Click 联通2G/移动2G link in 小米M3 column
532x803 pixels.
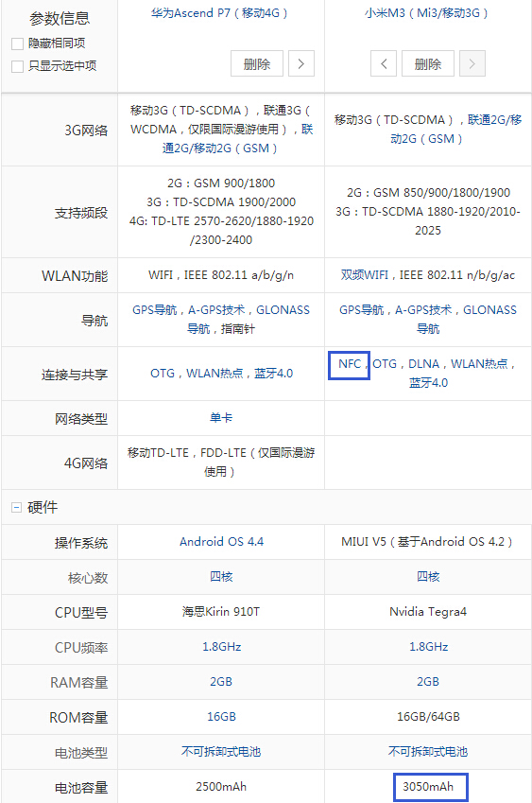coord(427,129)
